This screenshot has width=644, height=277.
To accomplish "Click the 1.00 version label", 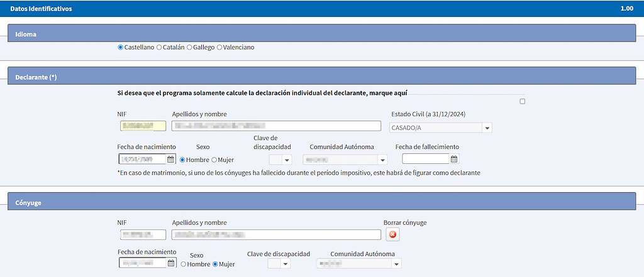I will 627,9.
